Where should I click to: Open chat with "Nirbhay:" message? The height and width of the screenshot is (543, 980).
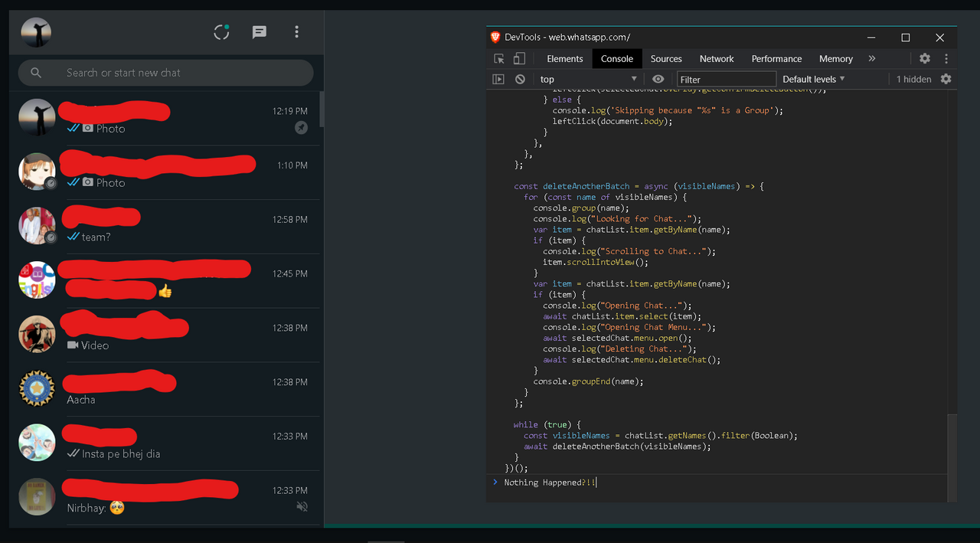point(164,498)
